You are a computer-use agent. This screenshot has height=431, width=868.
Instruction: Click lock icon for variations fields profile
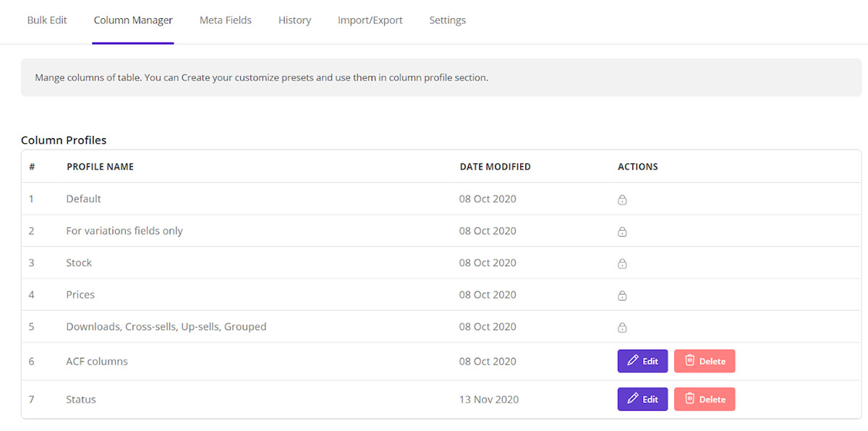point(622,231)
